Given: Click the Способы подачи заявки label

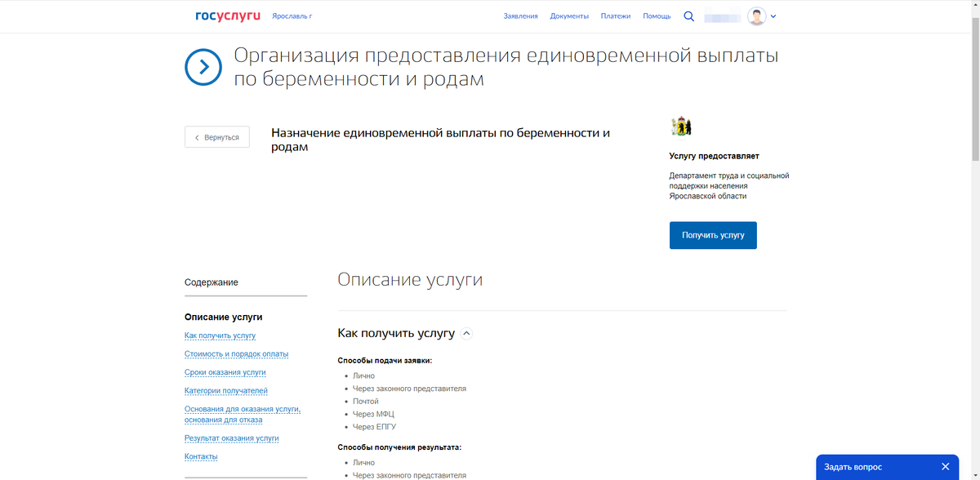Looking at the screenshot, I should pyautogui.click(x=385, y=360).
